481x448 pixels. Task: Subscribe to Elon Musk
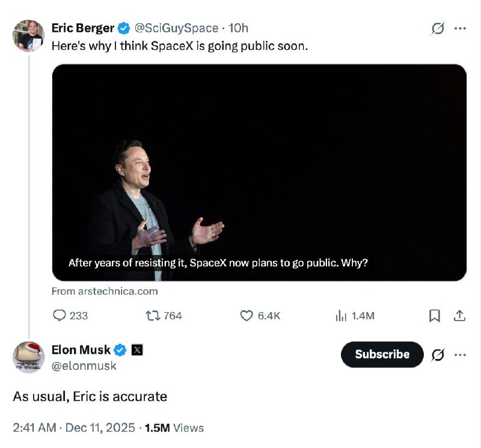(382, 355)
